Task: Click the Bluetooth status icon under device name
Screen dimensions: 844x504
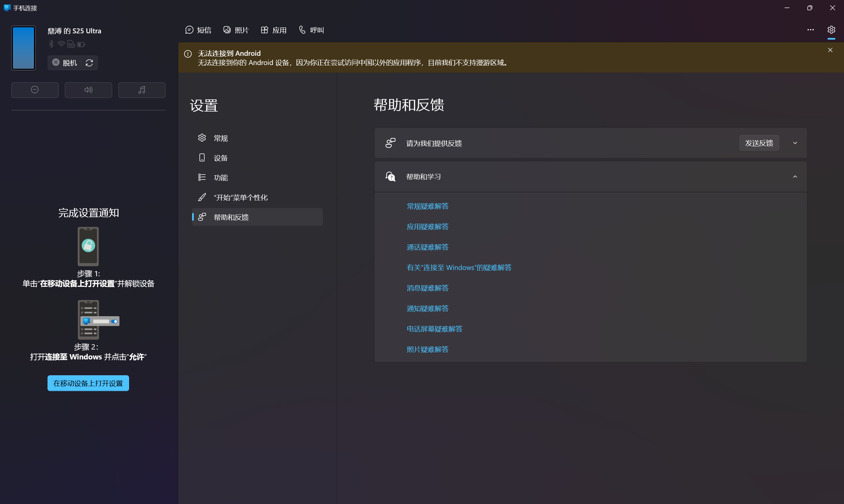Action: pyautogui.click(x=51, y=44)
